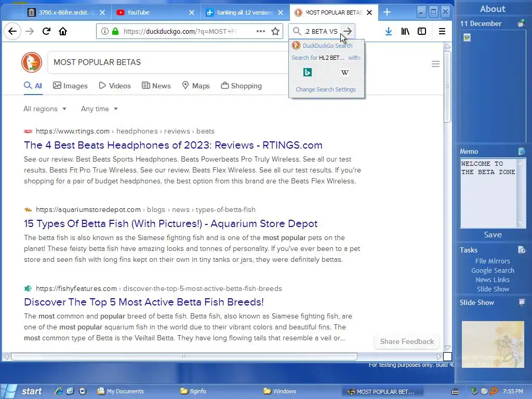Open the Library bookshelf icon
The height and width of the screenshot is (399, 532).
pyautogui.click(x=405, y=31)
